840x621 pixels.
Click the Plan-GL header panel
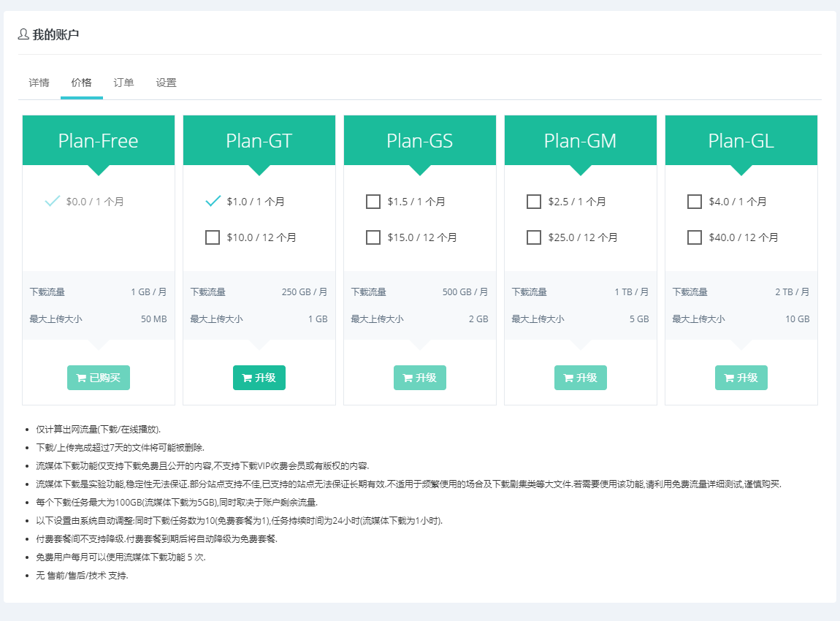(x=741, y=140)
